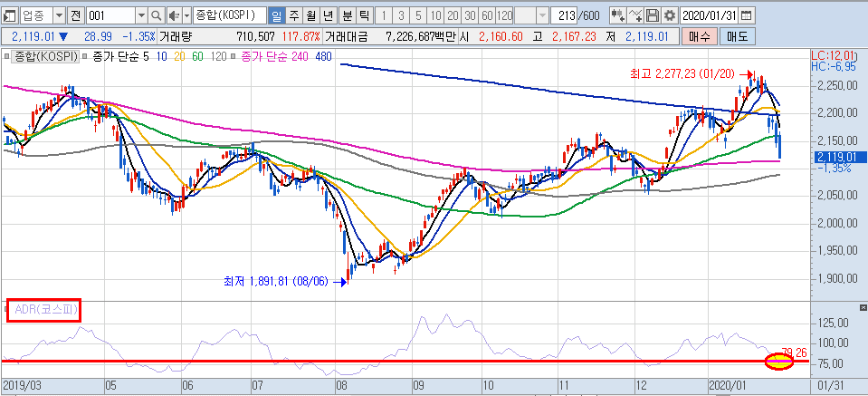
Task: Expand the 001 code dropdown arrow
Action: [x=142, y=15]
